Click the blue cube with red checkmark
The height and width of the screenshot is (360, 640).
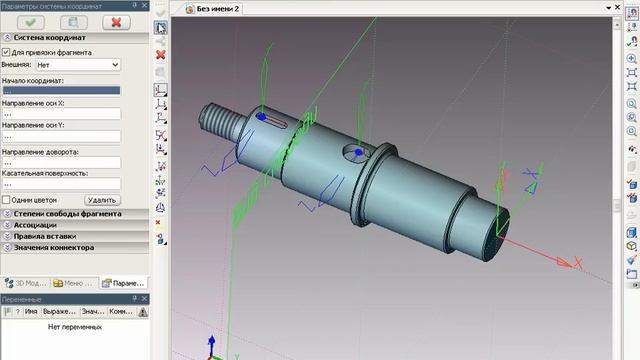tap(632, 184)
